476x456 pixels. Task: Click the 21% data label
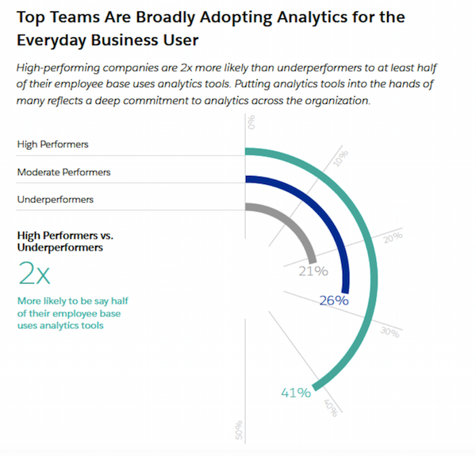coord(313,271)
